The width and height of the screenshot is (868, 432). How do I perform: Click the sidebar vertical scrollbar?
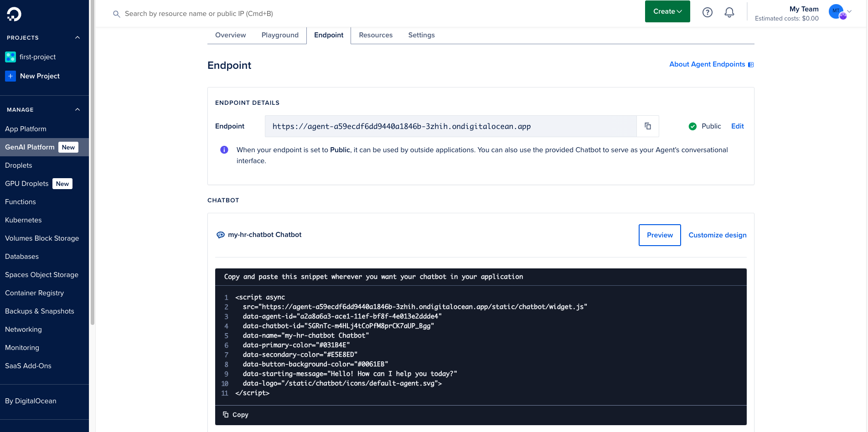point(93,162)
